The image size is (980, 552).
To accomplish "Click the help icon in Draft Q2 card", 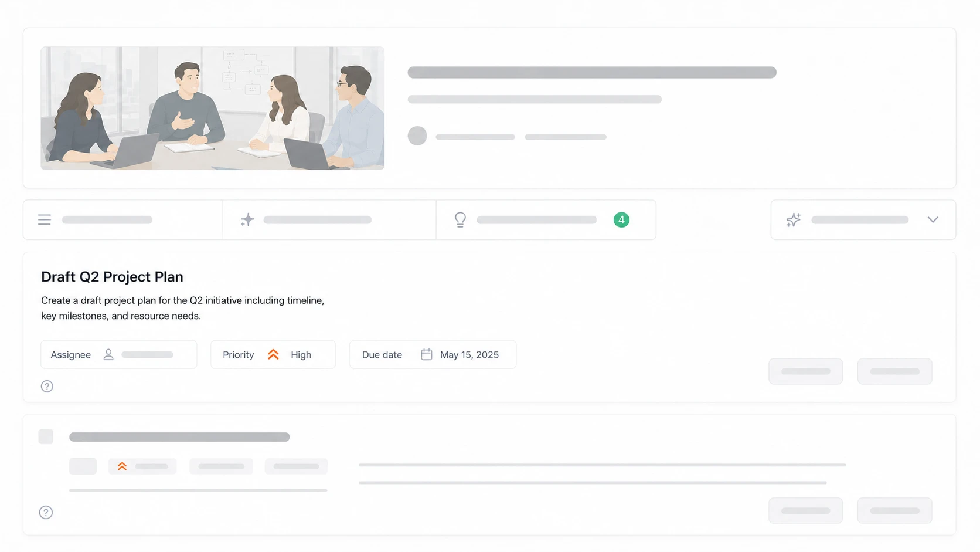I will pyautogui.click(x=47, y=387).
